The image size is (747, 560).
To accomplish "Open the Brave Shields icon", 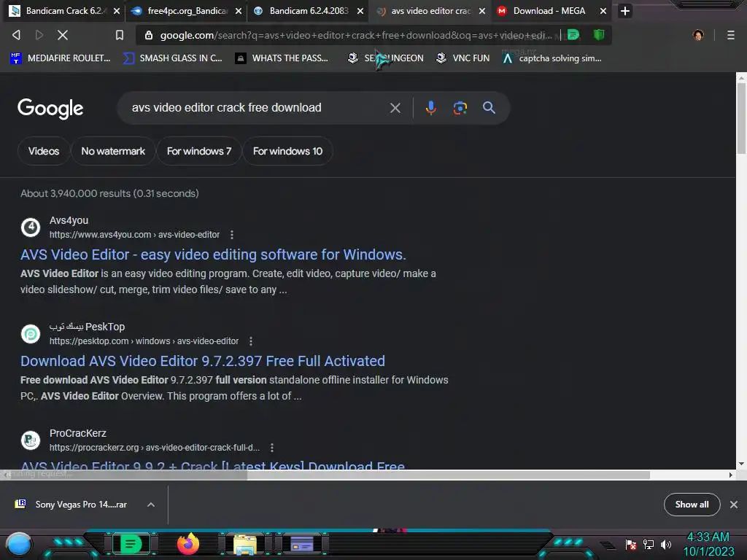I will point(599,34).
